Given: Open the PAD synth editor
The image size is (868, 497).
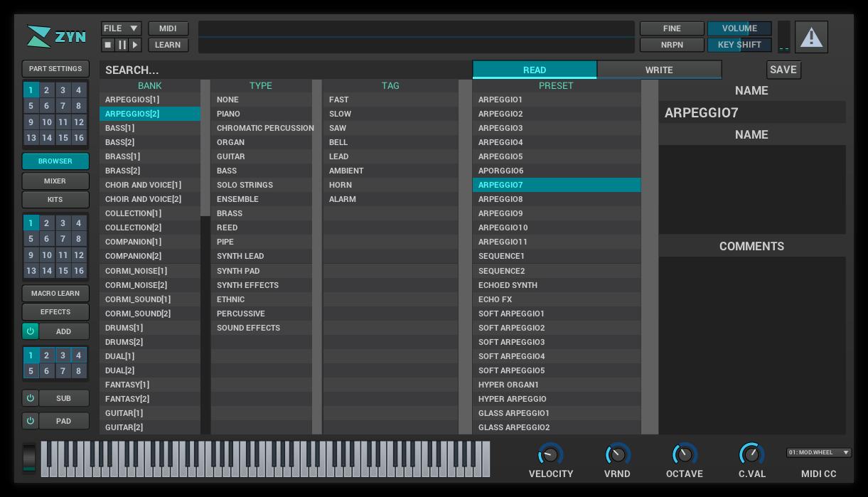Looking at the screenshot, I should tap(64, 421).
